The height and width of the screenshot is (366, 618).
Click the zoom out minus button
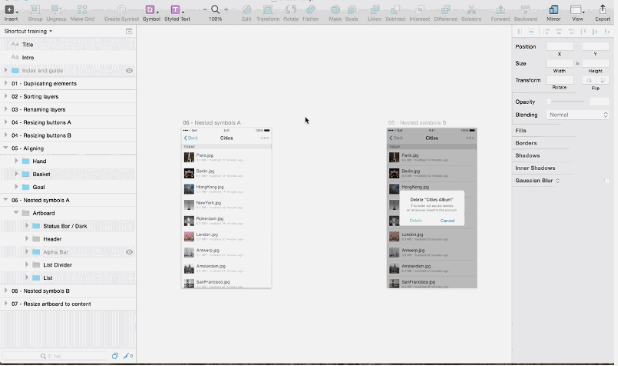click(205, 9)
